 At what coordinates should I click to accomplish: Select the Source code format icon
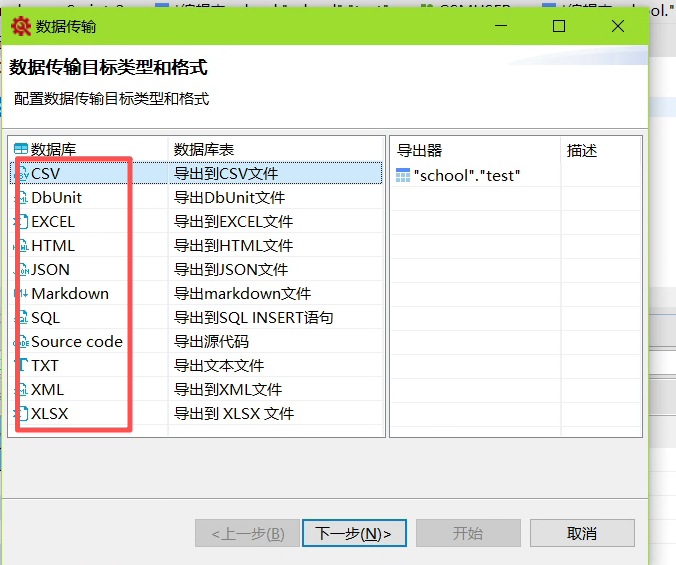pos(22,342)
